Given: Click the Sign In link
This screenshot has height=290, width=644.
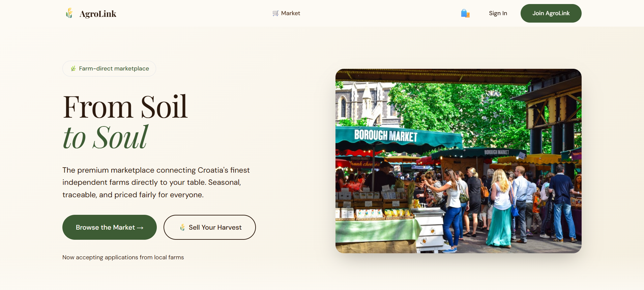Looking at the screenshot, I should click(x=498, y=13).
